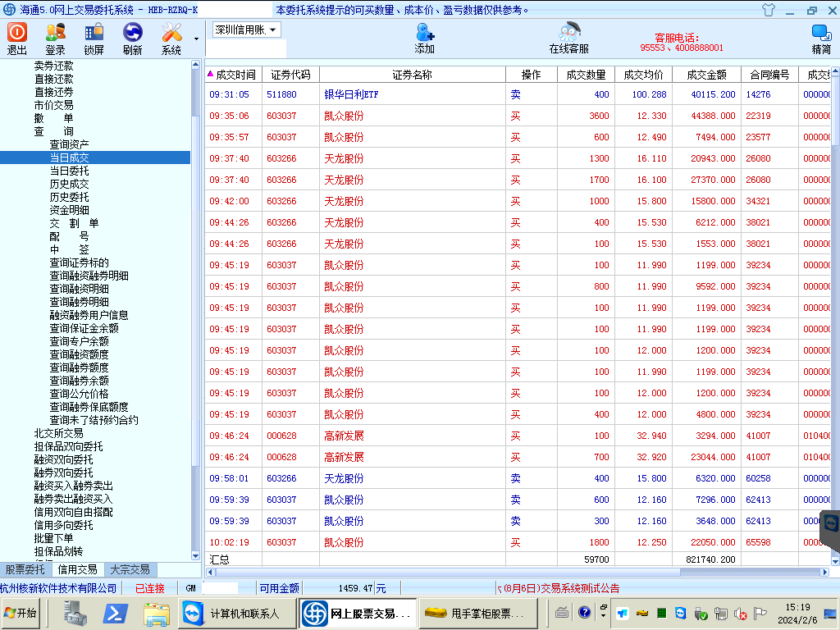840x630 pixels.
Task: Select 历史成交 in the query tree
Action: click(70, 184)
